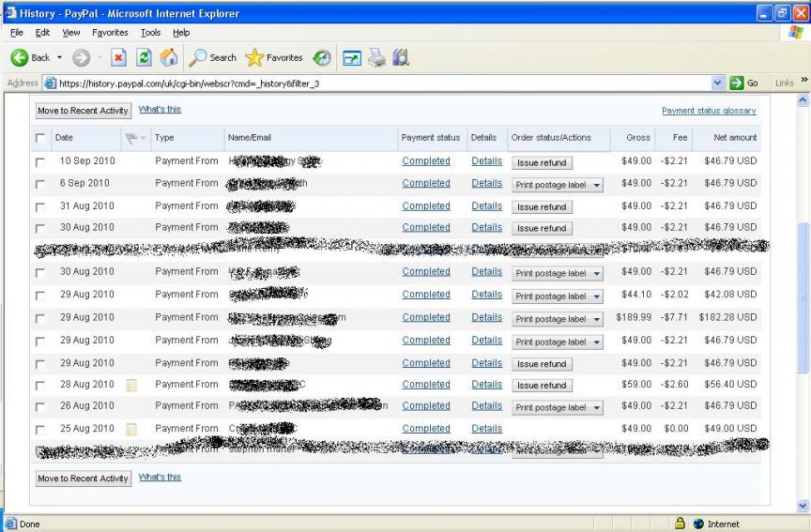Click the top What's this link

160,109
